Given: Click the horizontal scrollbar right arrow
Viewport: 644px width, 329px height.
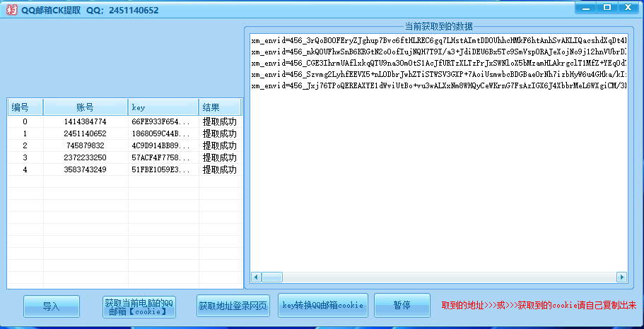Looking at the screenshot, I should 621,277.
